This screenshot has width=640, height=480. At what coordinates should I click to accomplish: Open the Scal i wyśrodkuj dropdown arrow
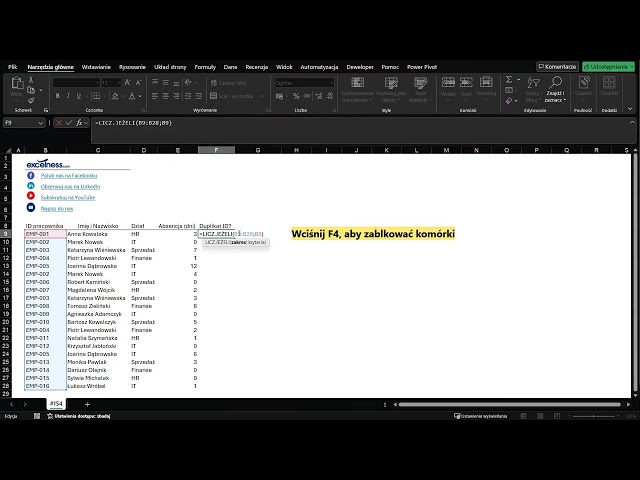262,96
